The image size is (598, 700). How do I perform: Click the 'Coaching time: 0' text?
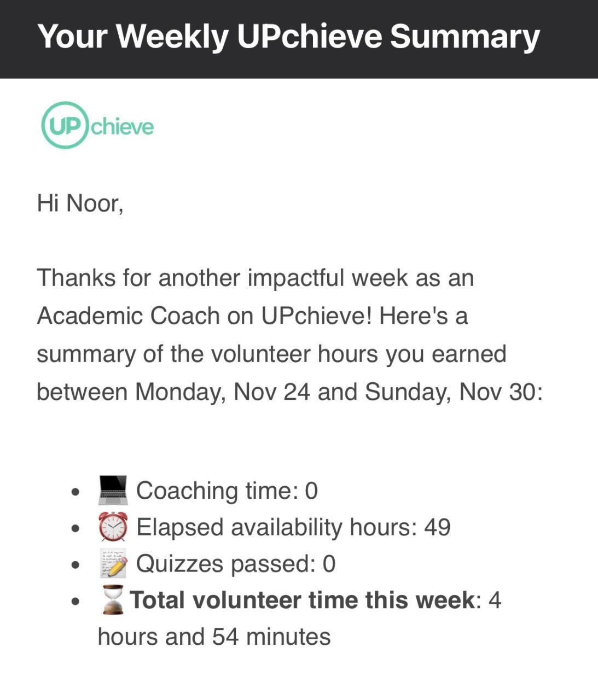pos(227,491)
